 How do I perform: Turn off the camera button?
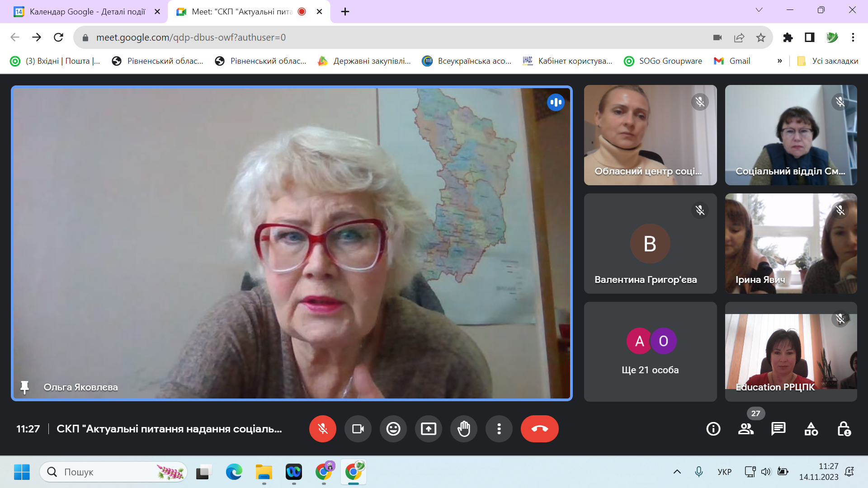(x=358, y=428)
